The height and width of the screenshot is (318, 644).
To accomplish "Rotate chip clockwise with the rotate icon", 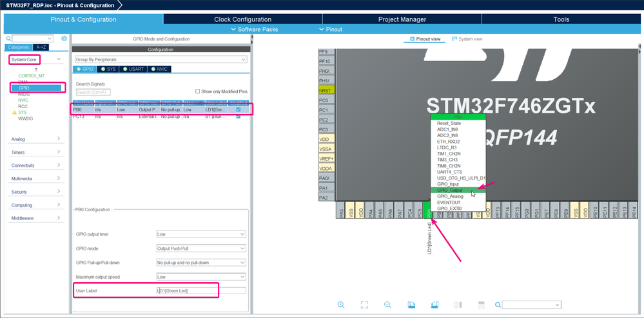I will [x=411, y=305].
